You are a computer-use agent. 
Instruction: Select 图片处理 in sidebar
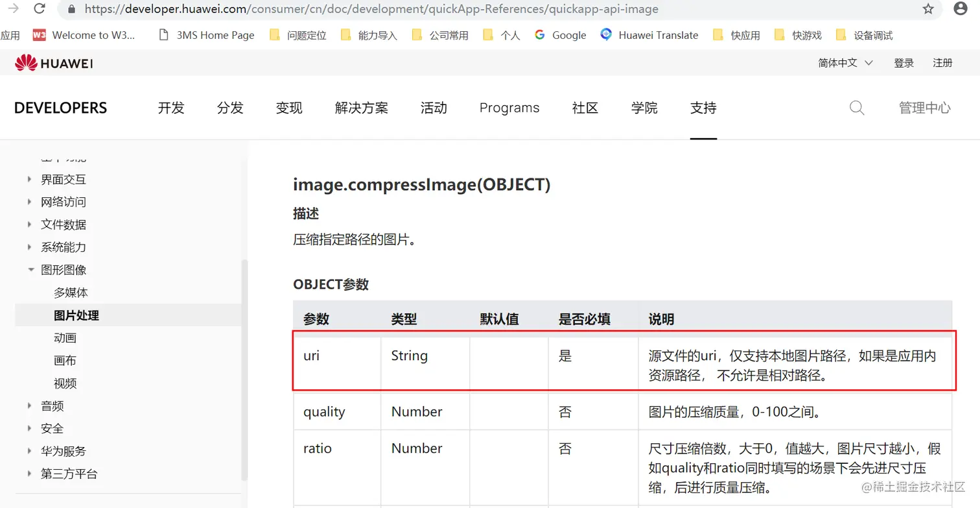click(x=76, y=315)
